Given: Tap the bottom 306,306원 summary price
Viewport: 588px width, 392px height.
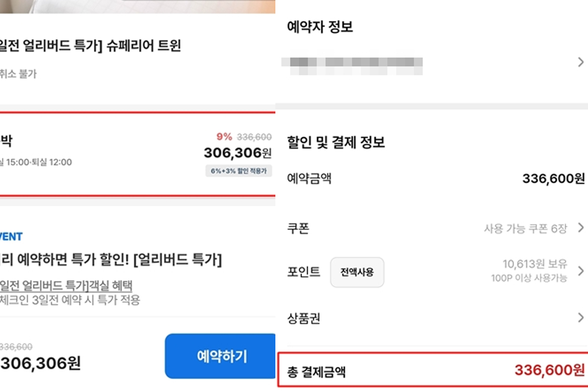Looking at the screenshot, I should pyautogui.click(x=40, y=364).
